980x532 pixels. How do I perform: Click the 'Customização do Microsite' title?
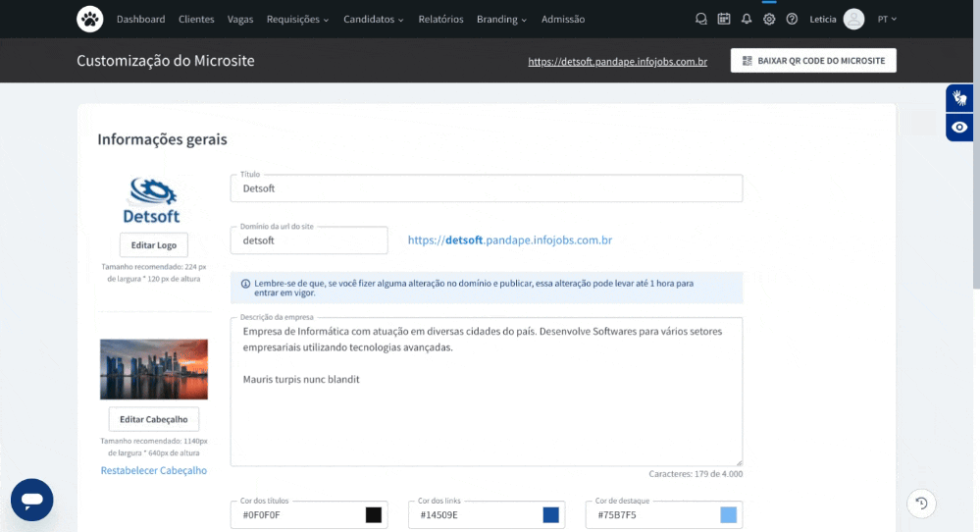point(166,61)
